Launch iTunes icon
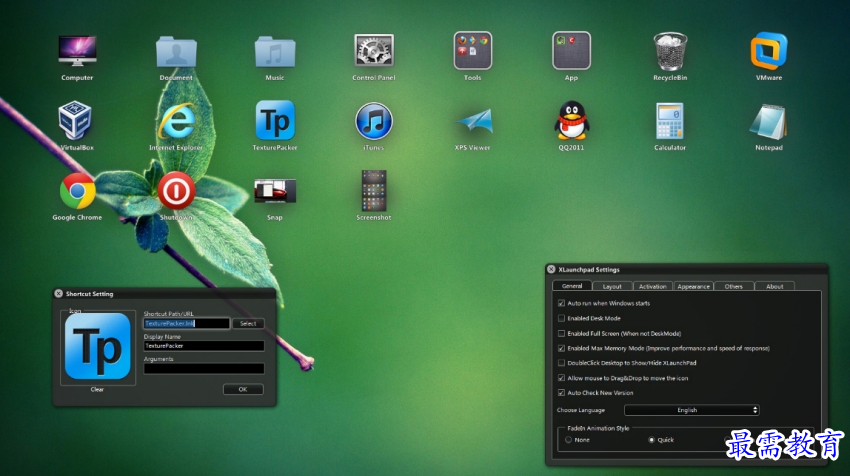Image resolution: width=850 pixels, height=476 pixels. pyautogui.click(x=374, y=121)
